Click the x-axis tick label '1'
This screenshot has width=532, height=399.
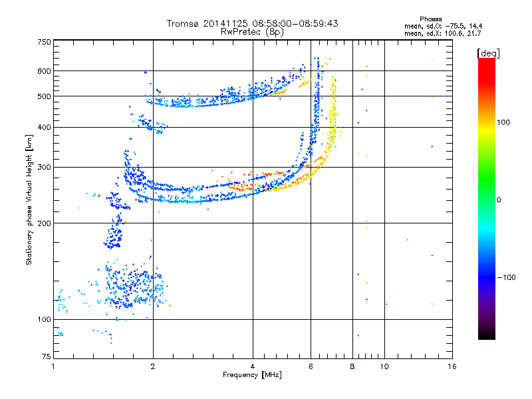pos(53,366)
